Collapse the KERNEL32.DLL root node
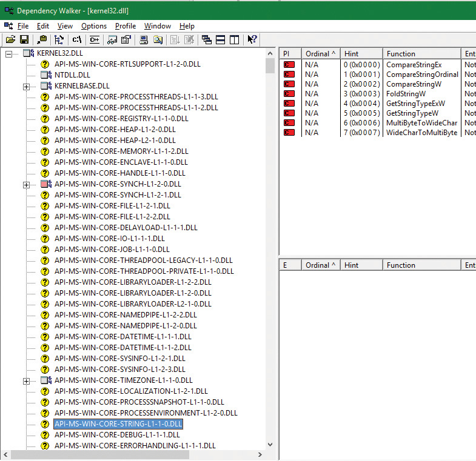Image resolution: width=476 pixels, height=461 pixels. pos(8,53)
